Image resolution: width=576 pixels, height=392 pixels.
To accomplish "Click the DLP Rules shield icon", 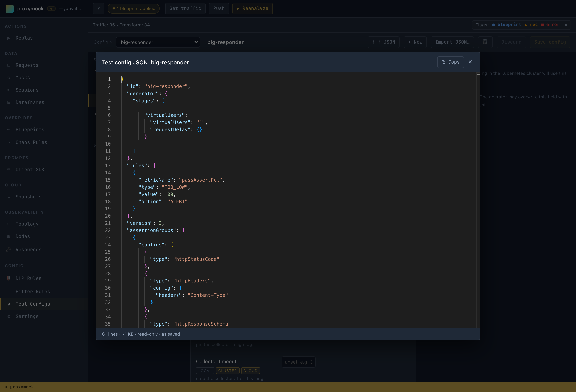I will (8, 278).
